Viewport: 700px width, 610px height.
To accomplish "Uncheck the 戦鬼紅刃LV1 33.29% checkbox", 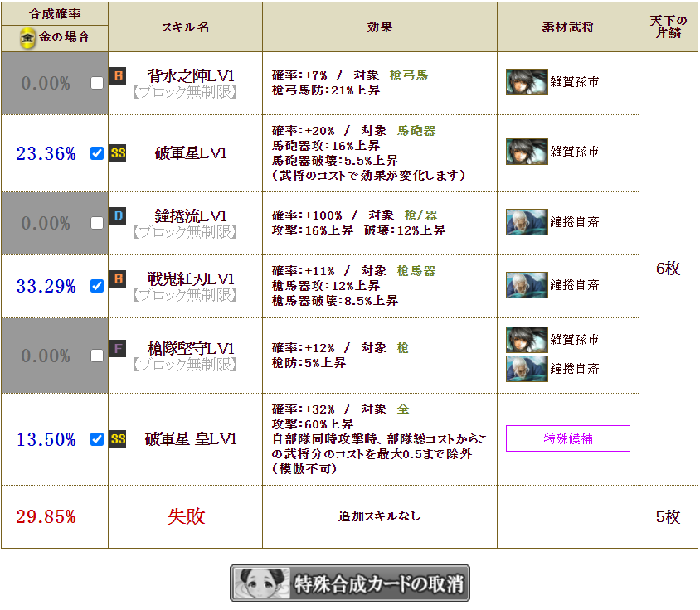I will [x=97, y=286].
